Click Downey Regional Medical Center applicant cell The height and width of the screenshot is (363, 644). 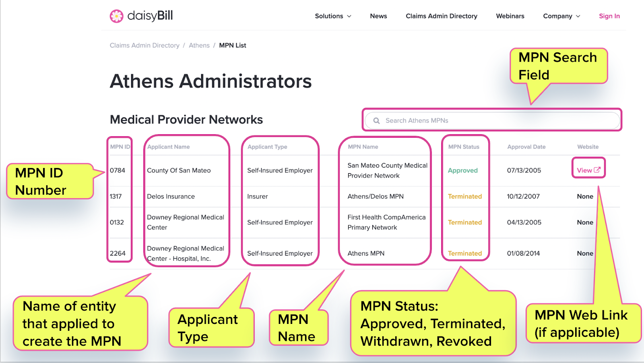coord(186,222)
